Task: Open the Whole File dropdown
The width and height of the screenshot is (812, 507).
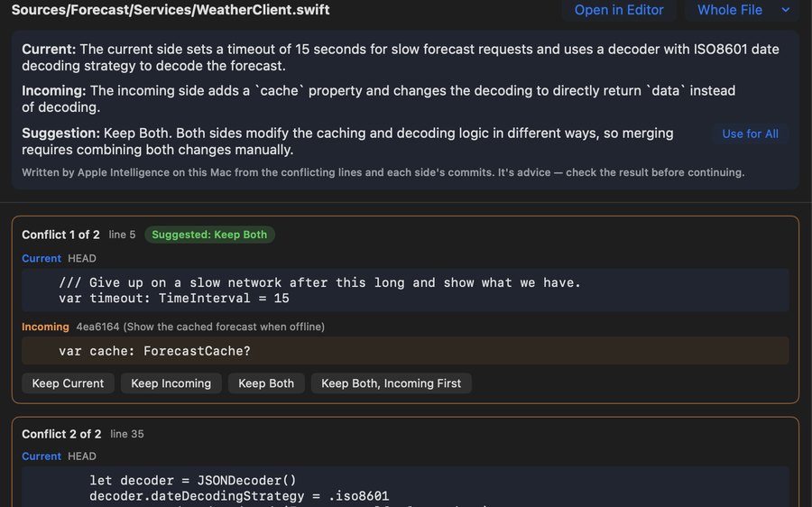Action: [743, 10]
